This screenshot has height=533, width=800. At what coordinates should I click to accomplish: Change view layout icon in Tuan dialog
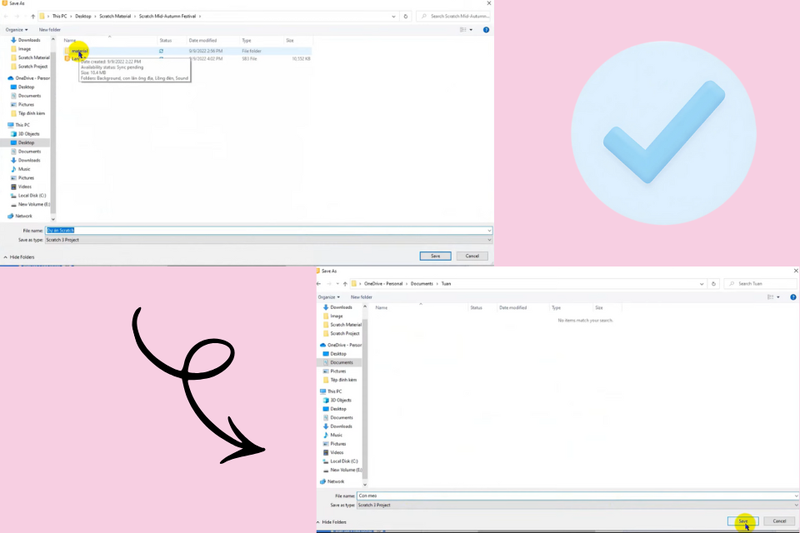click(770, 297)
